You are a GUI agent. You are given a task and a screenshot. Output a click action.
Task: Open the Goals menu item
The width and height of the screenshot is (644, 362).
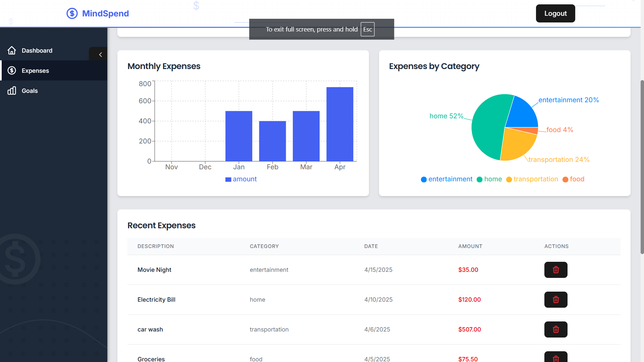pyautogui.click(x=30, y=91)
